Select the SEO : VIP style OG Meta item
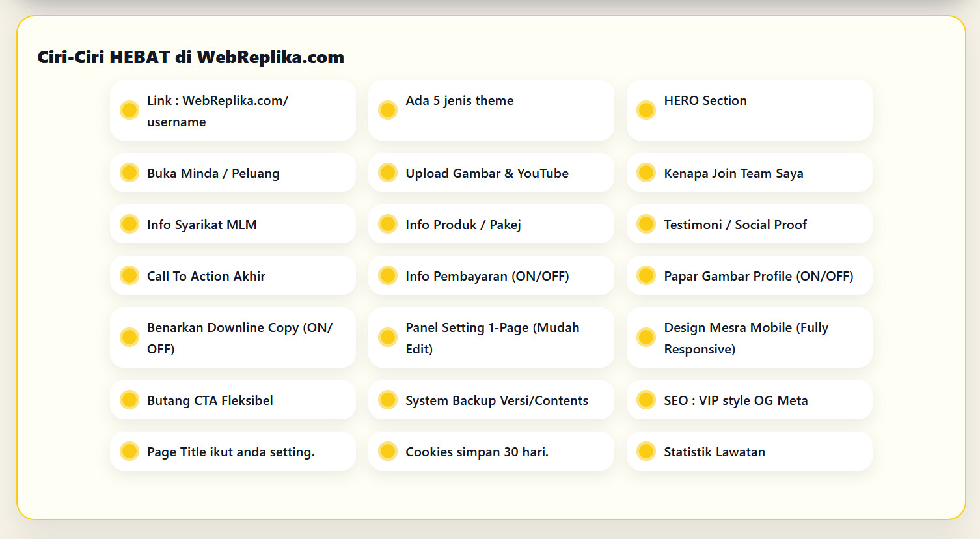This screenshot has height=539, width=980. (749, 400)
